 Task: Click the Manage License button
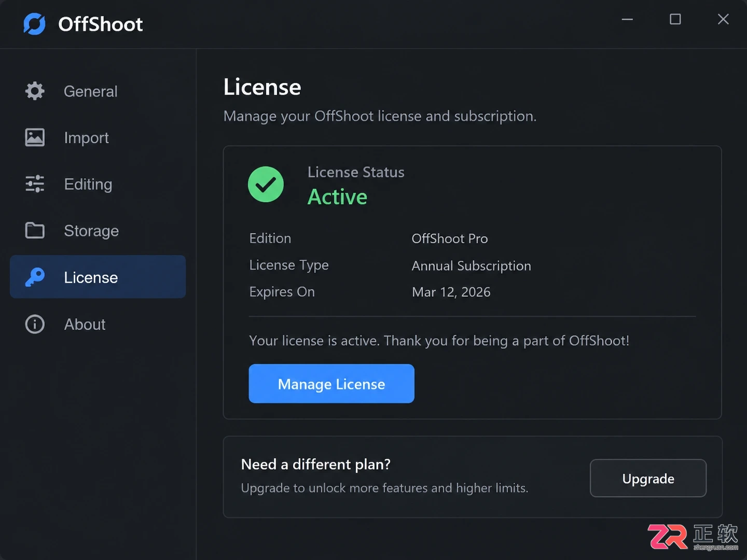pyautogui.click(x=331, y=384)
